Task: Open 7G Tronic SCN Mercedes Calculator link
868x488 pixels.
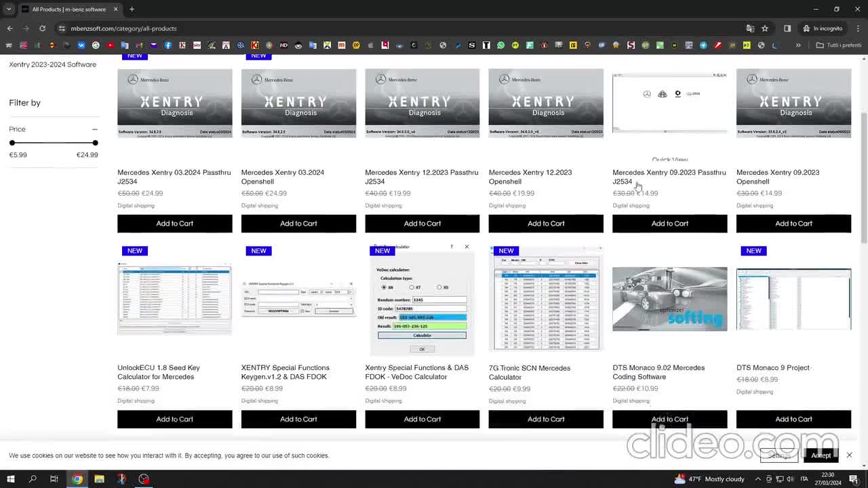Action: (x=530, y=373)
